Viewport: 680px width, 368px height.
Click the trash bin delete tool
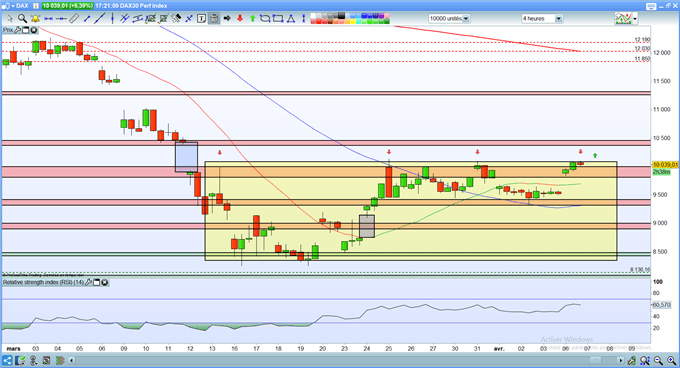214,18
